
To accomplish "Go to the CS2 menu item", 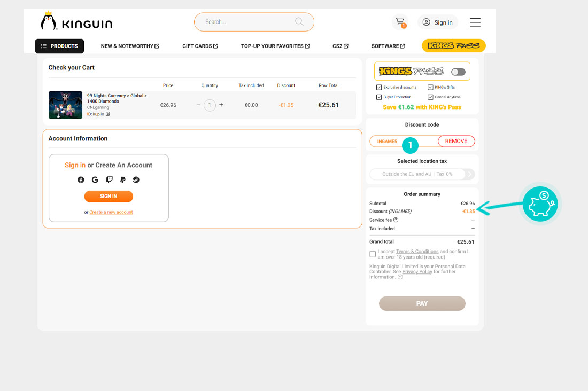I will 340,46.
